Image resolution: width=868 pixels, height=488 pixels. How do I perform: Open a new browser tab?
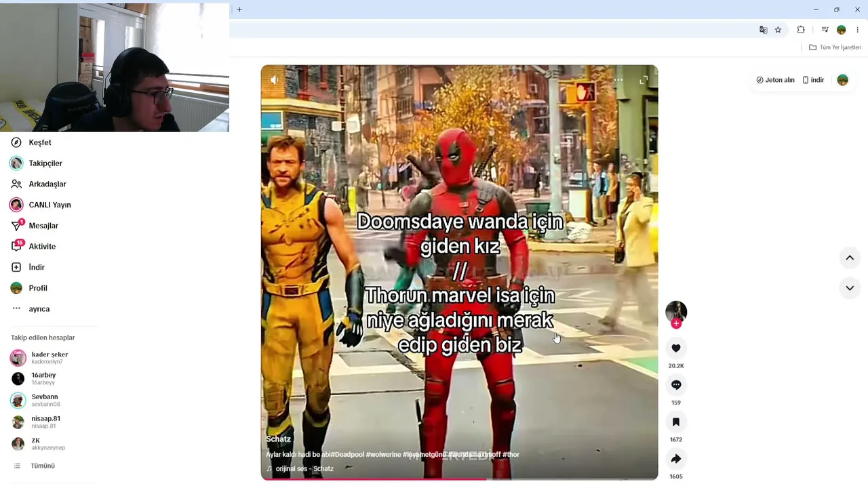coord(239,9)
